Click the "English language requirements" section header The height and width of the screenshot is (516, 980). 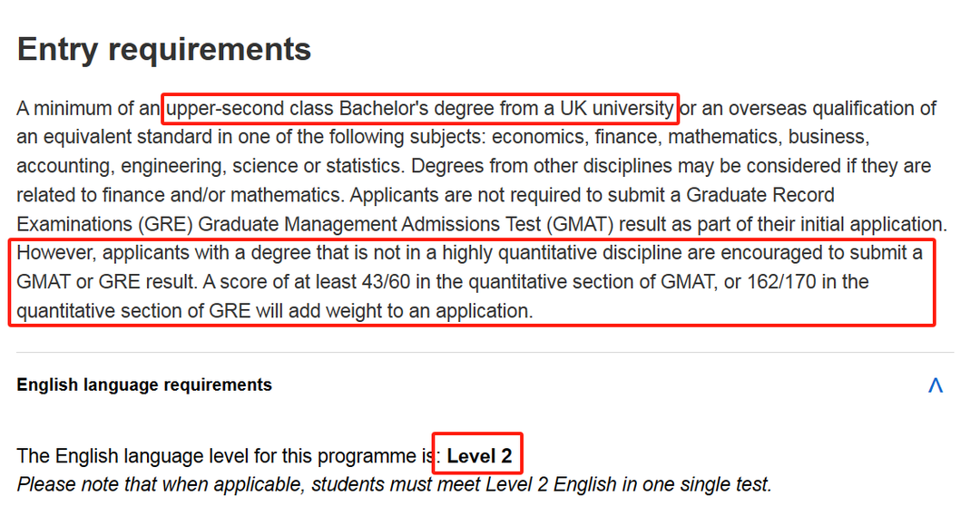(144, 385)
